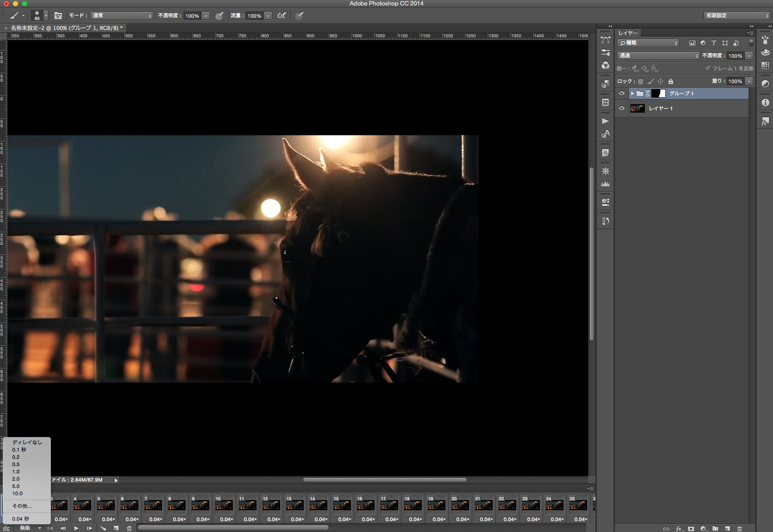This screenshot has height=532, width=773.
Task: Choose 0.5 delay option
Action: [x=27, y=464]
